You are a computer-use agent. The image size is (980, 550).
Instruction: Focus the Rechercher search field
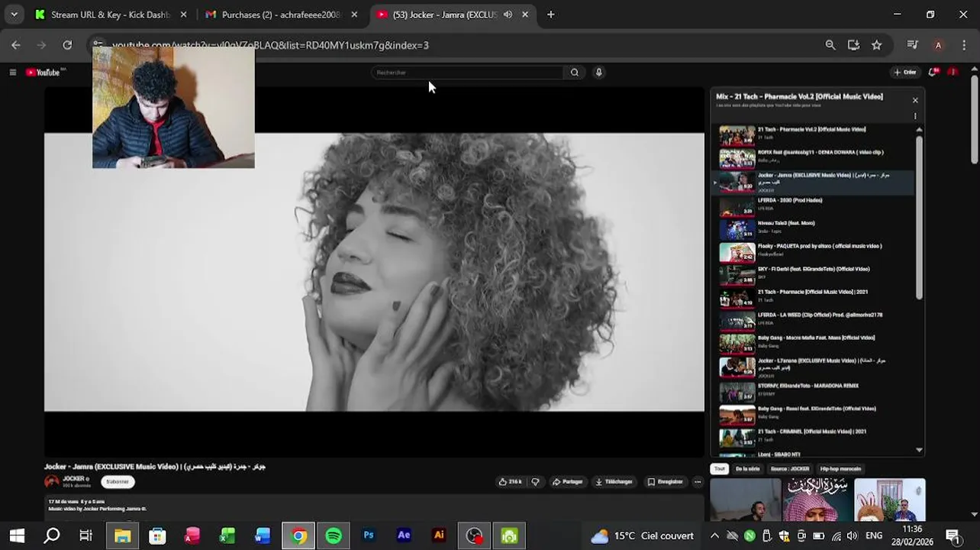point(467,73)
